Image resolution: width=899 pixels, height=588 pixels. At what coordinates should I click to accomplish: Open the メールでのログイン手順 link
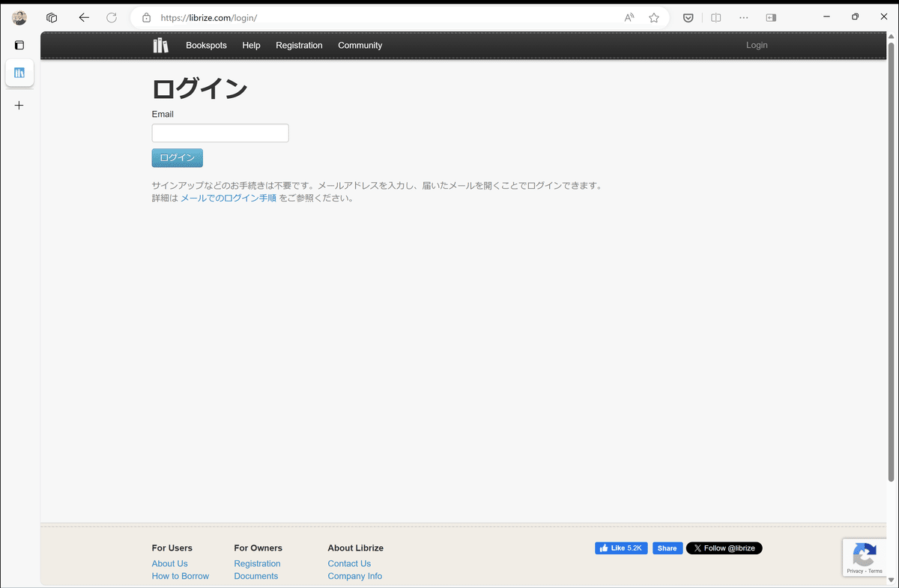228,198
